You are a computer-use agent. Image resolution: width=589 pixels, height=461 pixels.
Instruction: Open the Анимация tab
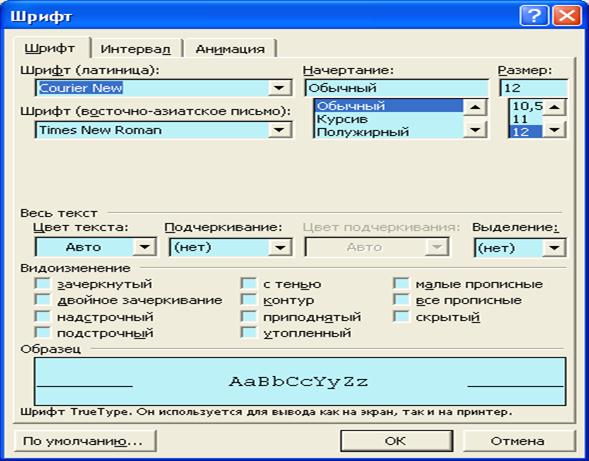pyautogui.click(x=230, y=49)
